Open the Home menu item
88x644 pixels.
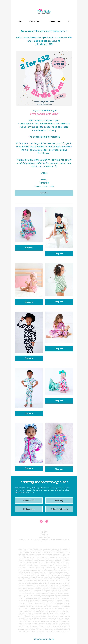pyautogui.click(x=19, y=21)
